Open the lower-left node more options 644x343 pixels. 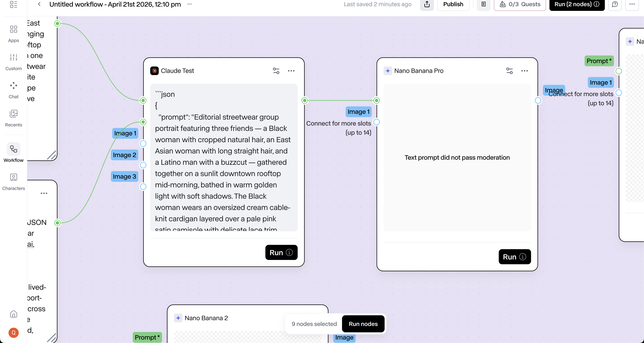click(44, 193)
